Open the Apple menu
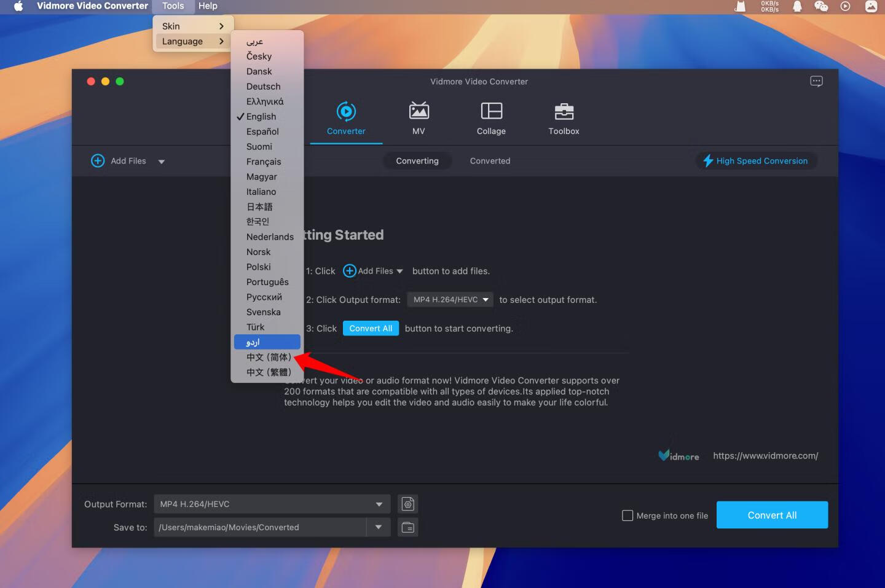This screenshot has width=885, height=588. (18, 6)
